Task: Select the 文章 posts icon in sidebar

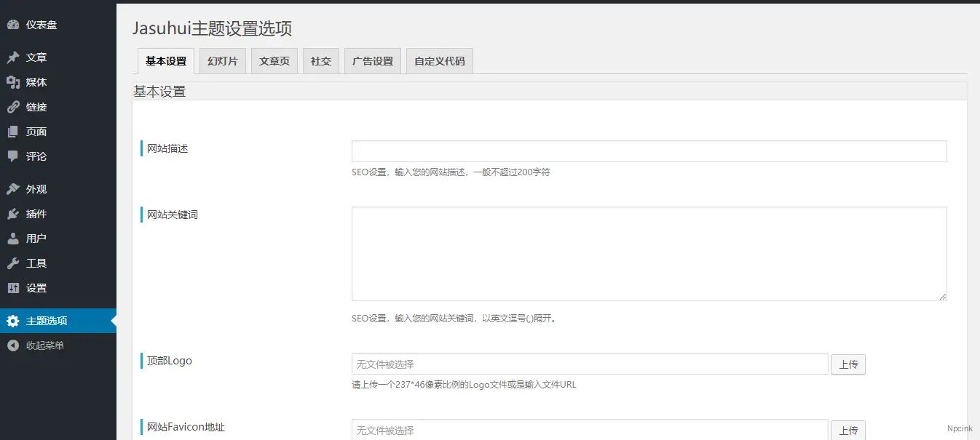Action: 15,57
